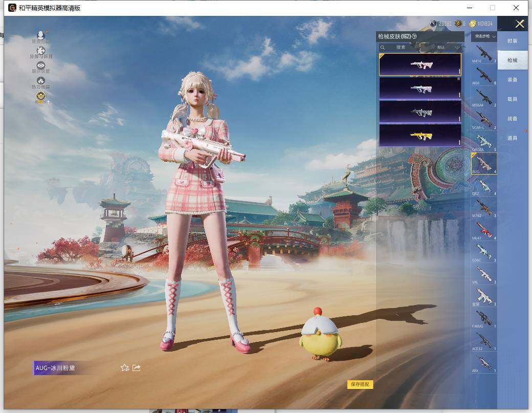532x413 pixels.
Task: Click the 保存搭配 button
Action: [360, 384]
